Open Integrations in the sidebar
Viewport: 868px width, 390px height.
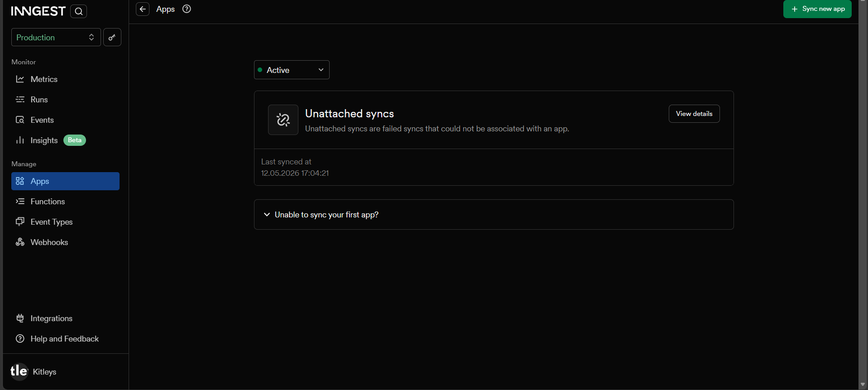tap(65, 318)
